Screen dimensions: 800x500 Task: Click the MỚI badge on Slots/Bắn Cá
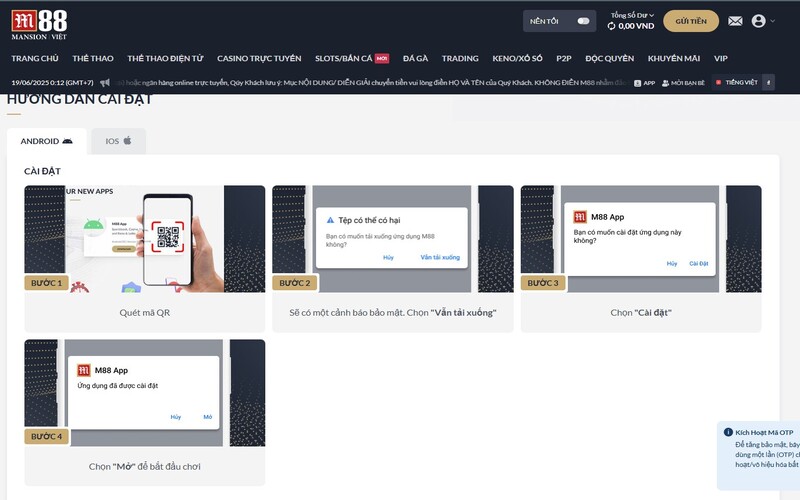pyautogui.click(x=382, y=59)
